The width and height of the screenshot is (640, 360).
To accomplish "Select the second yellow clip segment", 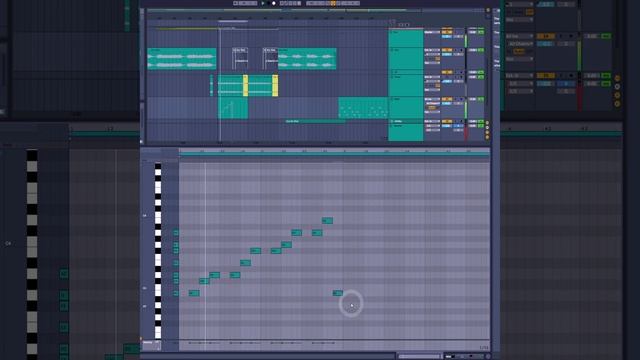I will pos(275,85).
